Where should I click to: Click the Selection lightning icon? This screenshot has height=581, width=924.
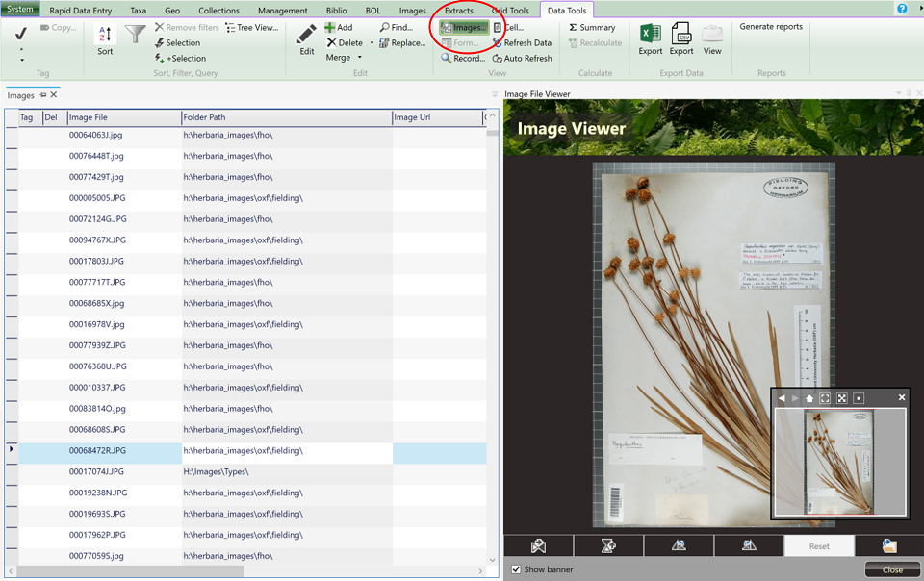(159, 43)
